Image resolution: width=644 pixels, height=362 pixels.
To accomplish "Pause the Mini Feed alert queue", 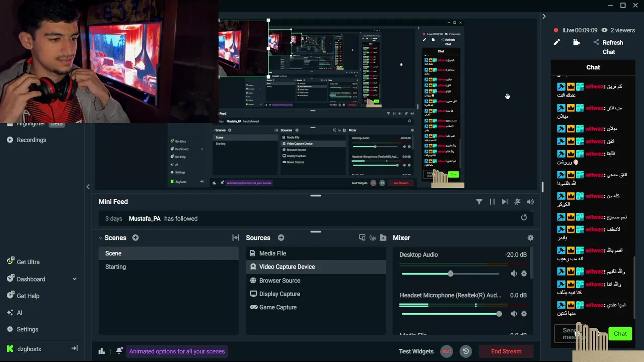I will click(492, 202).
